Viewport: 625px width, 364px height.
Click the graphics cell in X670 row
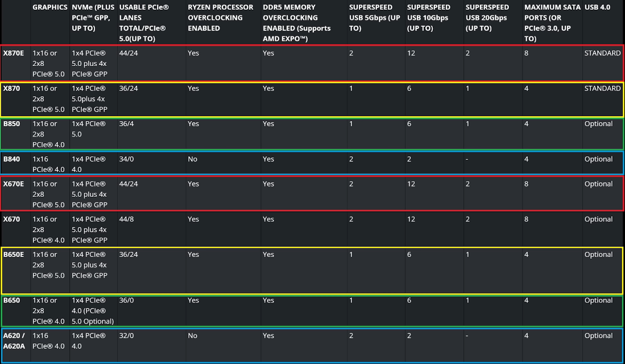[48, 230]
